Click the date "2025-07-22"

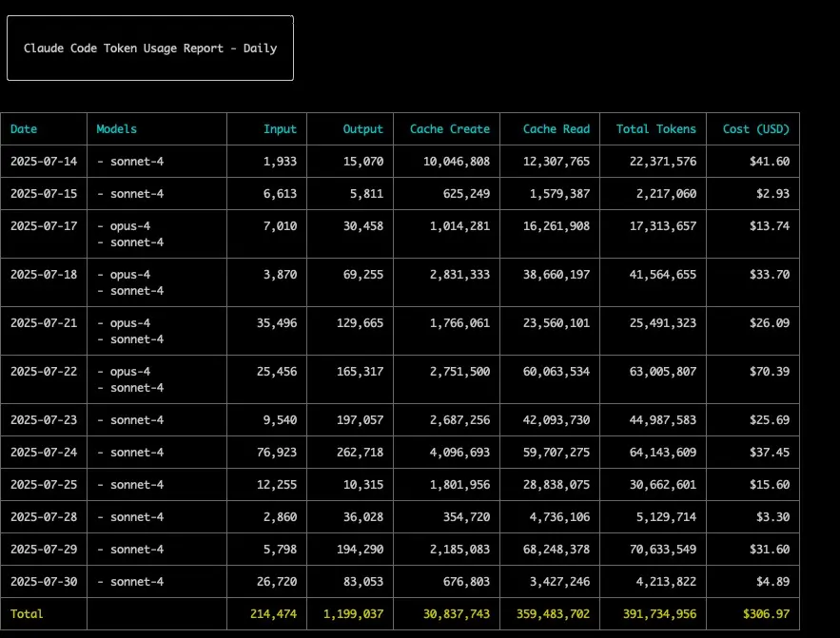[44, 372]
